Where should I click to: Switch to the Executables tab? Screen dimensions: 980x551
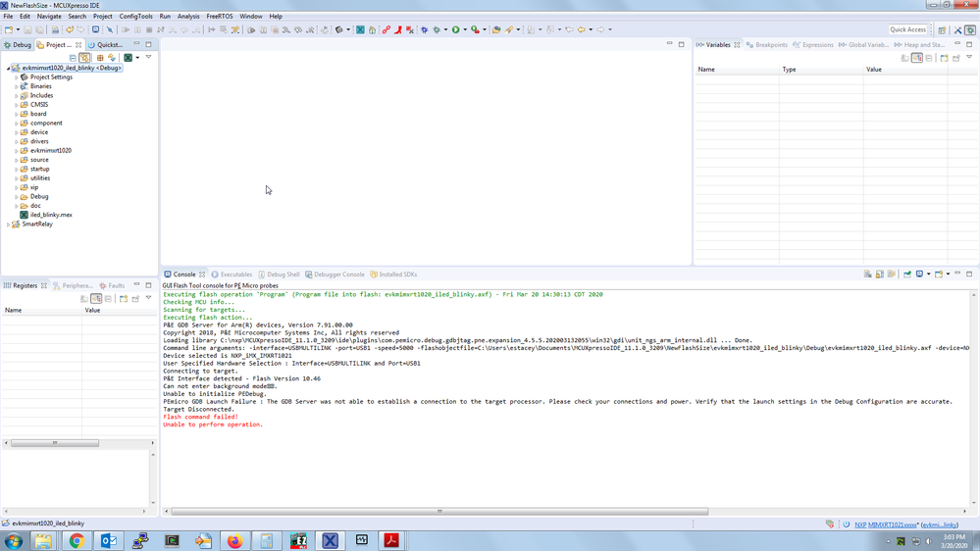232,275
